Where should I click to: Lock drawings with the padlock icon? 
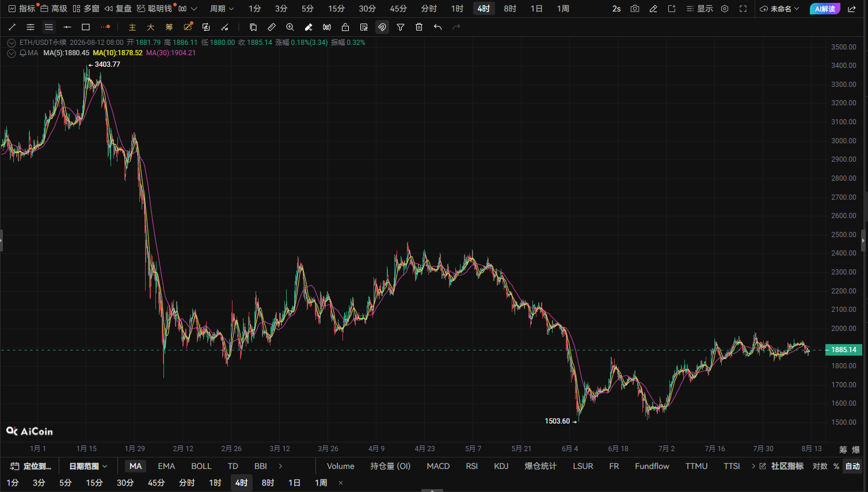click(345, 27)
